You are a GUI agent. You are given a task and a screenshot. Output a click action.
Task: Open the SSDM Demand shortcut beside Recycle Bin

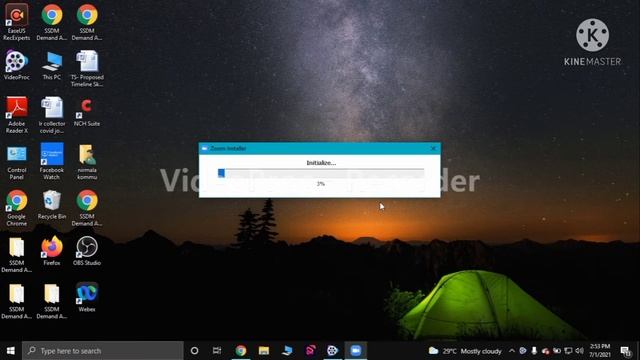87,208
